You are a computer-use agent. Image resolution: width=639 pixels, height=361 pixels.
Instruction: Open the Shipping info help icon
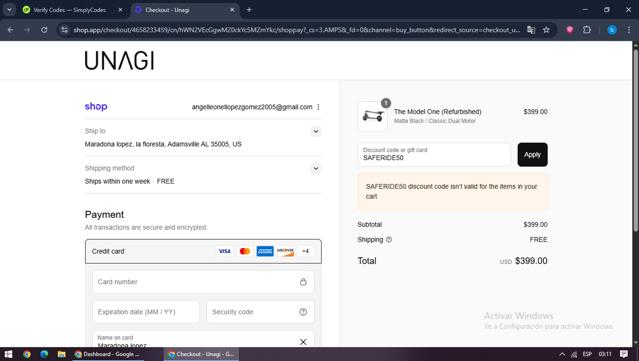click(x=389, y=240)
